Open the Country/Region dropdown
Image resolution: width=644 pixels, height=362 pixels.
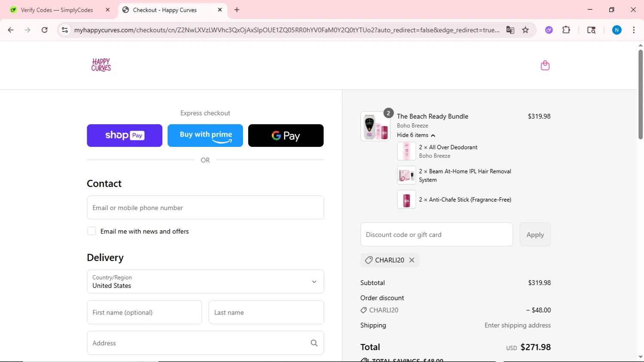pyautogui.click(x=205, y=282)
